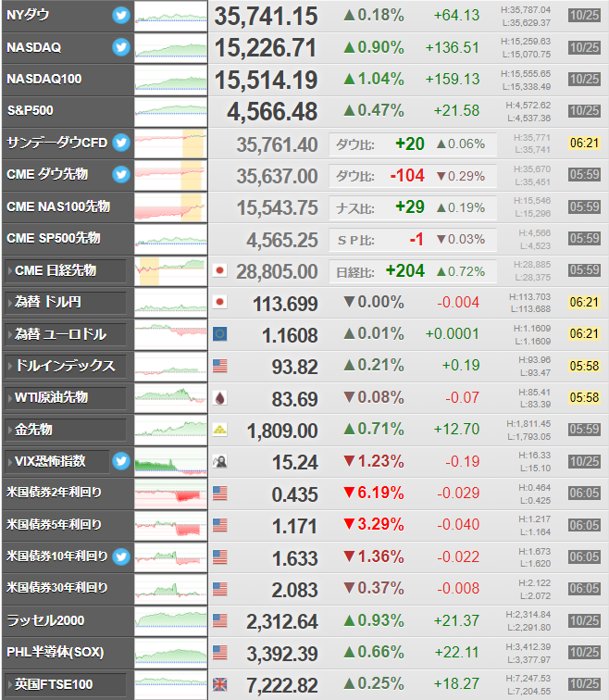Open the S&P500 mini chart
This screenshot has width=609, height=700.
point(171,112)
